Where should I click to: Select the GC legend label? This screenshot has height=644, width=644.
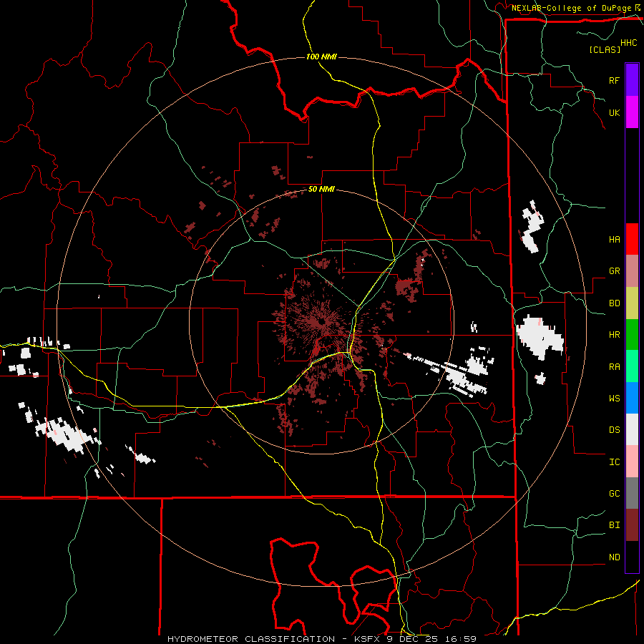614,494
